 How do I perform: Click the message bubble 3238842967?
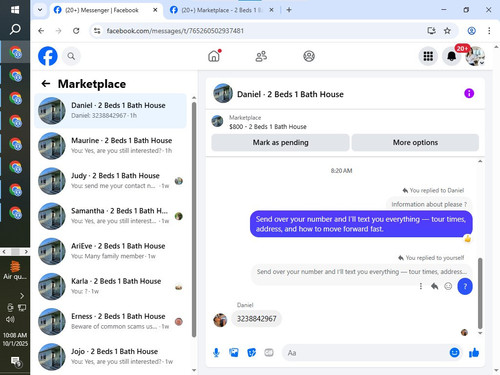[x=256, y=319]
